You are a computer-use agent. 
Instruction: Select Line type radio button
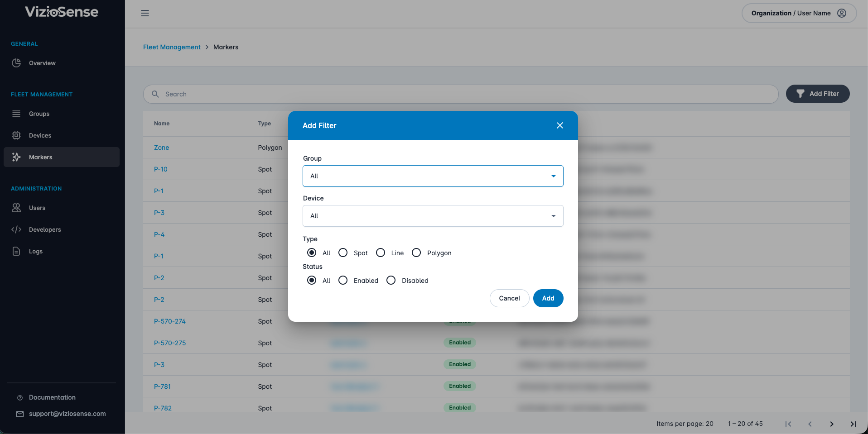[x=381, y=253]
